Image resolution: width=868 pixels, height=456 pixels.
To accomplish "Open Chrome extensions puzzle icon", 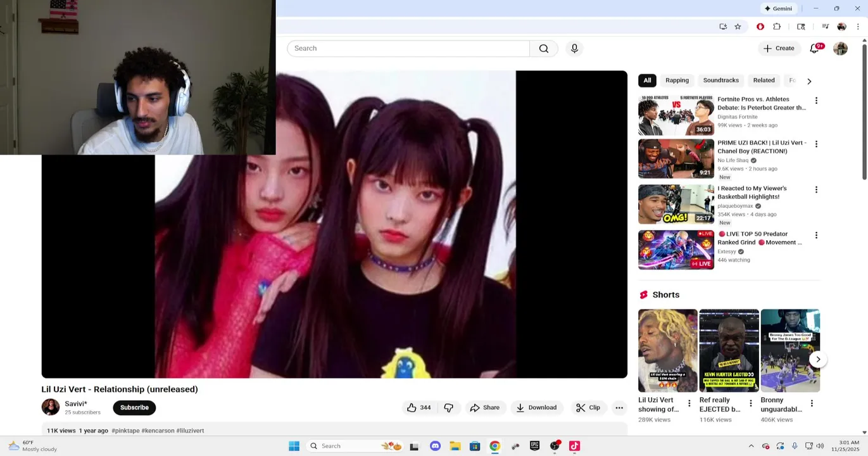I will (x=777, y=27).
